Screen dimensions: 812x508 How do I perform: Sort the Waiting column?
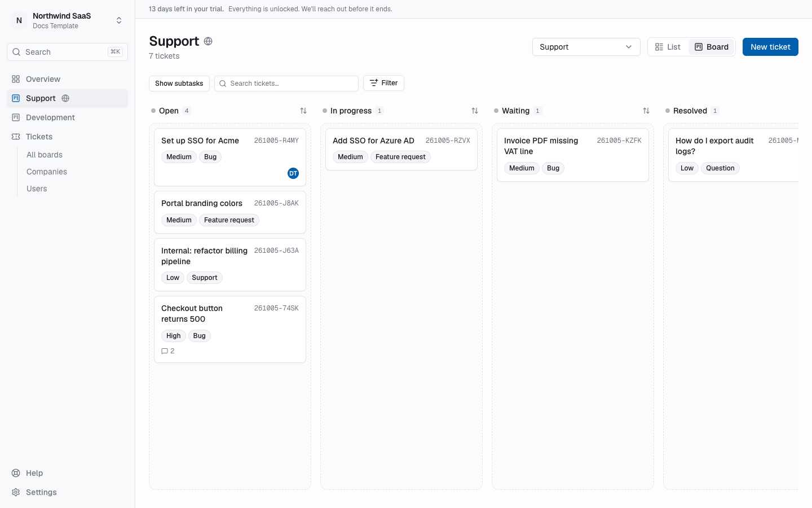(646, 111)
